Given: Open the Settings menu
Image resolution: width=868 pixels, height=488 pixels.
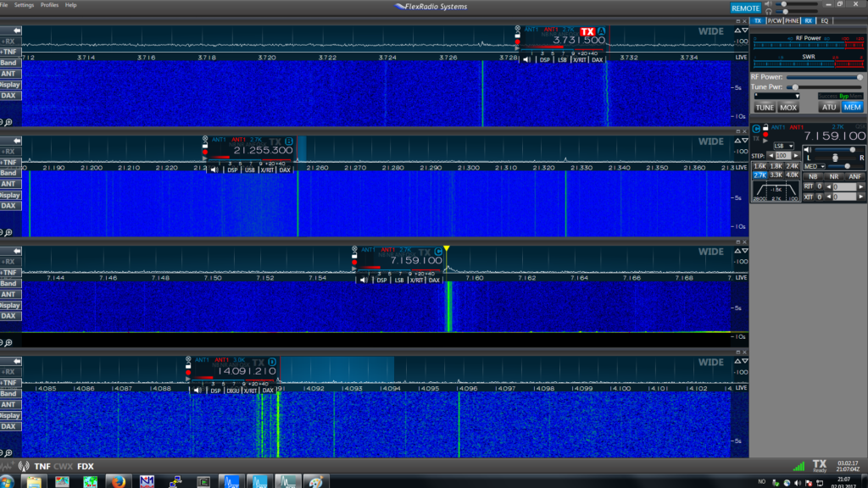Looking at the screenshot, I should coord(24,5).
